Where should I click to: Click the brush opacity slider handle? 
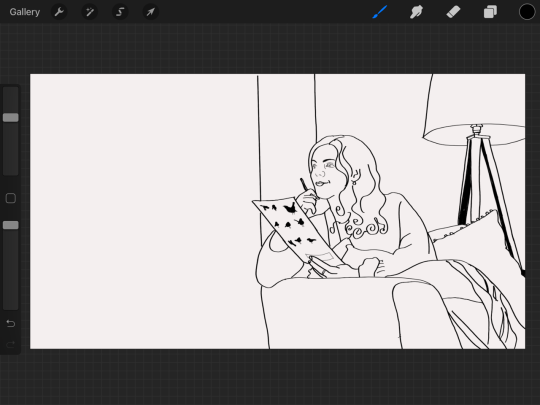11,225
